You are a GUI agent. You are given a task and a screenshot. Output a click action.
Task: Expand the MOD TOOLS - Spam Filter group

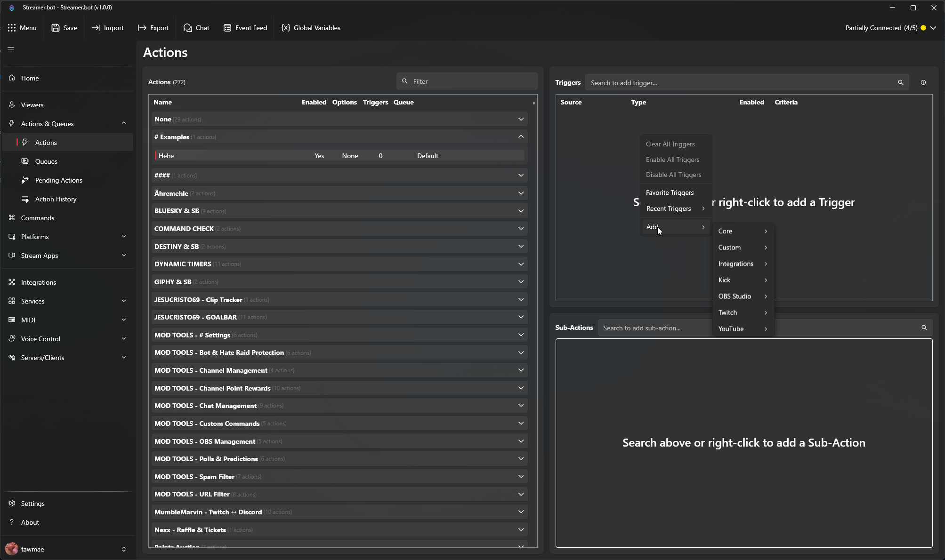521,476
